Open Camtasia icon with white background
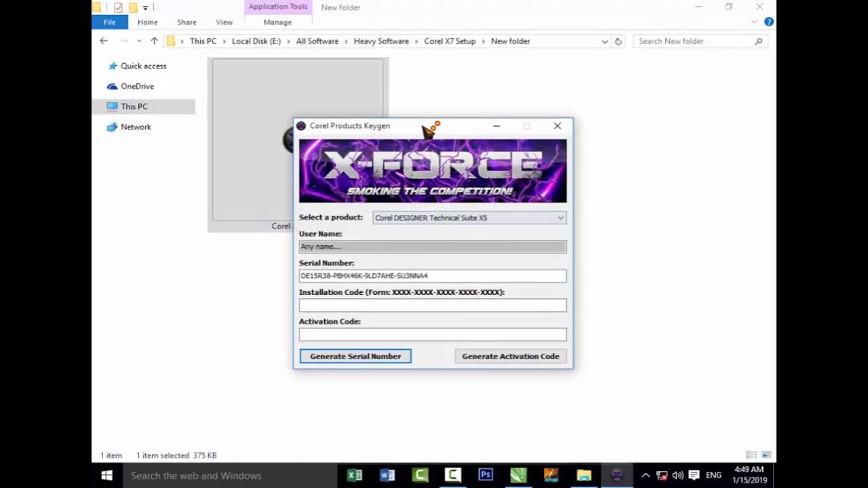 coord(453,475)
